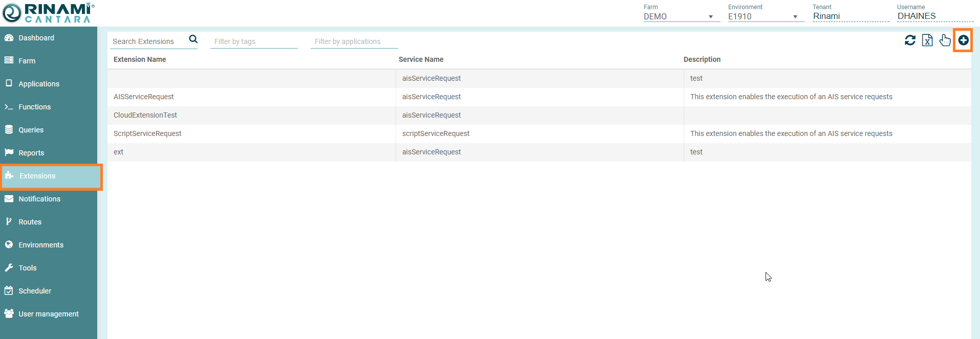Navigate to User management
Viewport: 980px width, 339px height.
(x=48, y=314)
